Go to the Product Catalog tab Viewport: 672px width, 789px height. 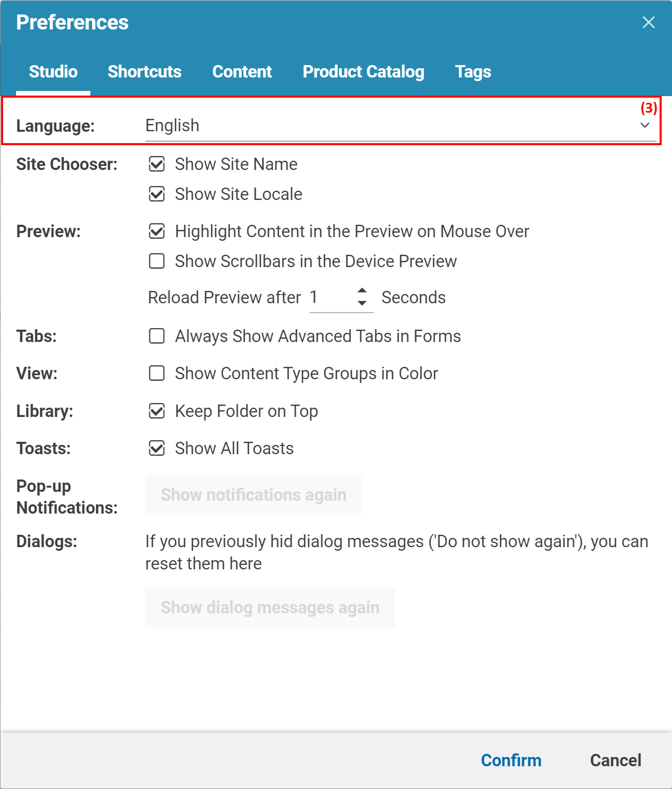(x=363, y=72)
